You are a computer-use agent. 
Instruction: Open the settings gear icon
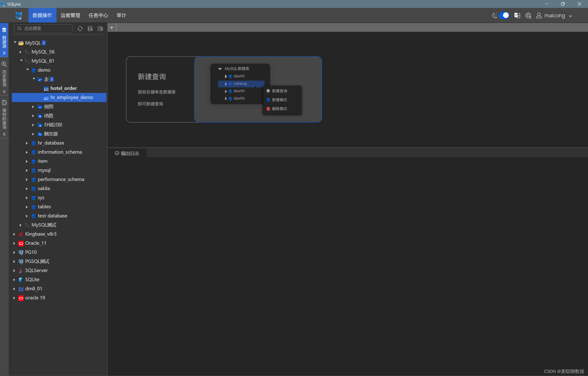[528, 15]
